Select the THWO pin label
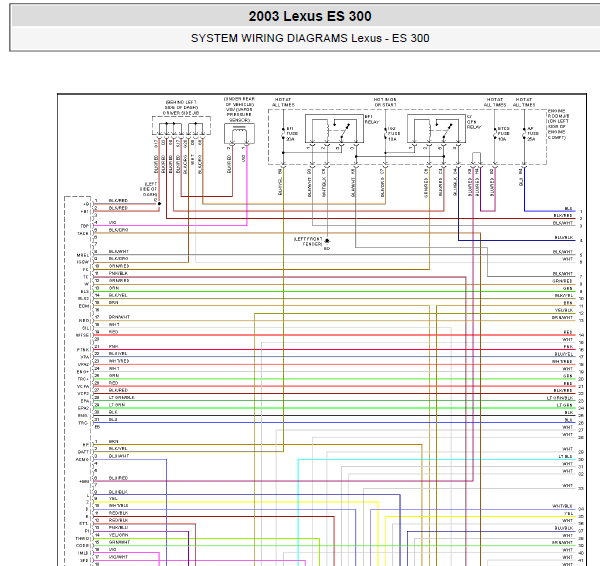Image resolution: width=600 pixels, height=566 pixels. tap(82, 538)
